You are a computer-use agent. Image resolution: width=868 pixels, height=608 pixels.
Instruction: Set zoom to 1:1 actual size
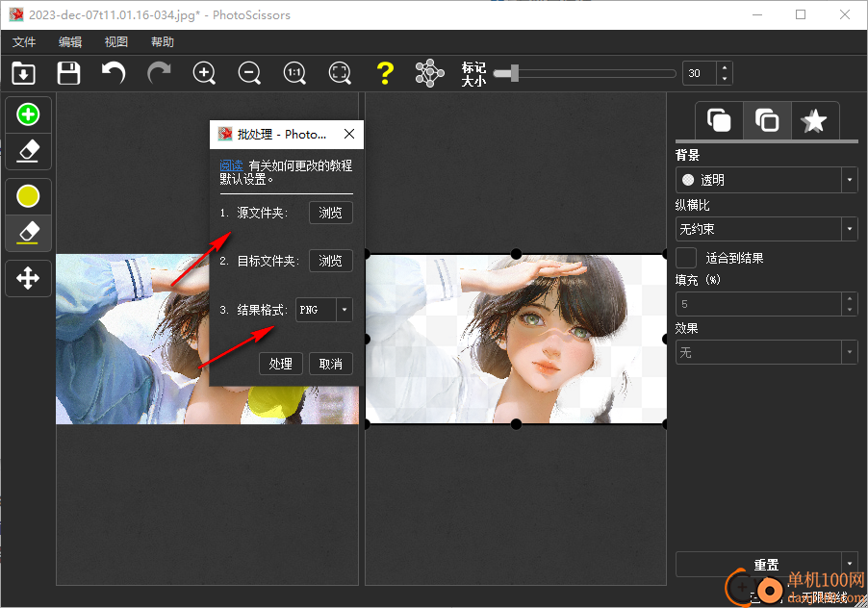[x=294, y=73]
